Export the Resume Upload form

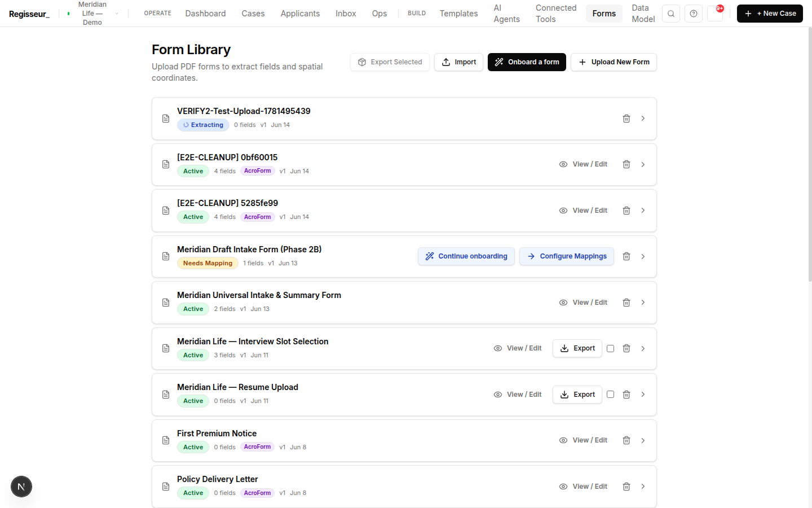(577, 395)
